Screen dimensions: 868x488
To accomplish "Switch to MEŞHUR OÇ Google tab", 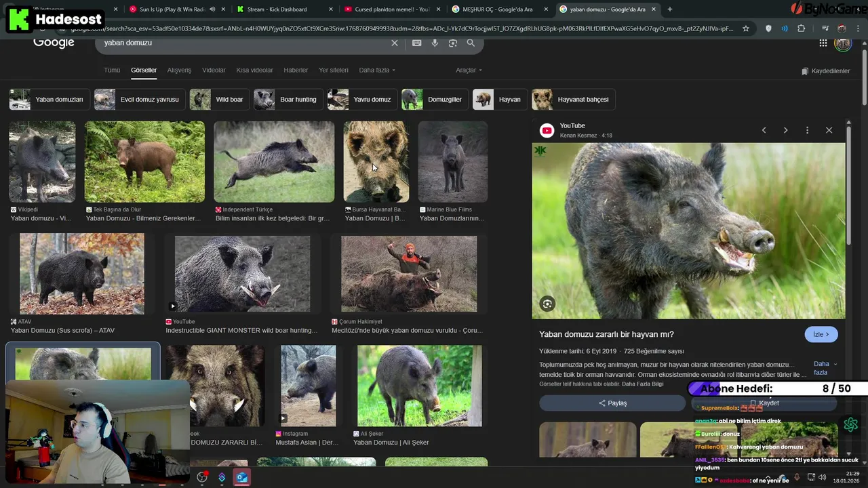I will (x=499, y=9).
